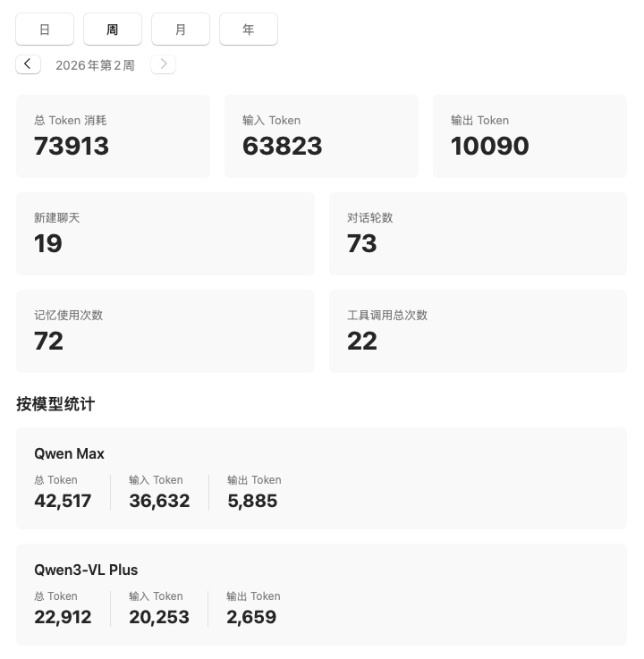644x659 pixels.
Task: Click the 工具调用总次数 card
Action: click(478, 331)
